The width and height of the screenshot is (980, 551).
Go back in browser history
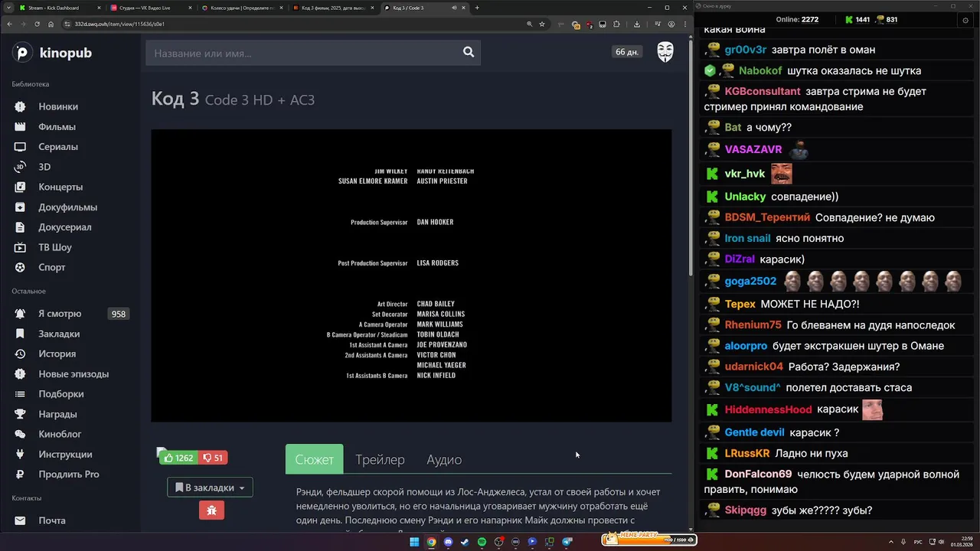tap(9, 24)
